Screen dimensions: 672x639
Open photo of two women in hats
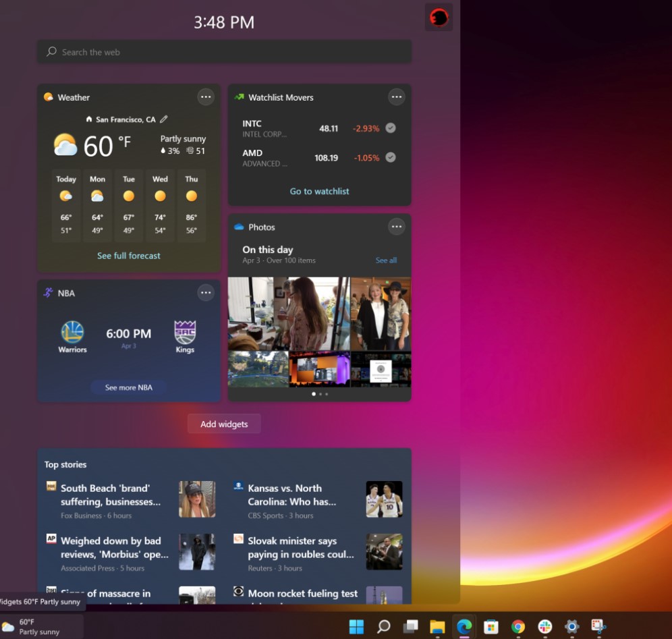pyautogui.click(x=381, y=314)
